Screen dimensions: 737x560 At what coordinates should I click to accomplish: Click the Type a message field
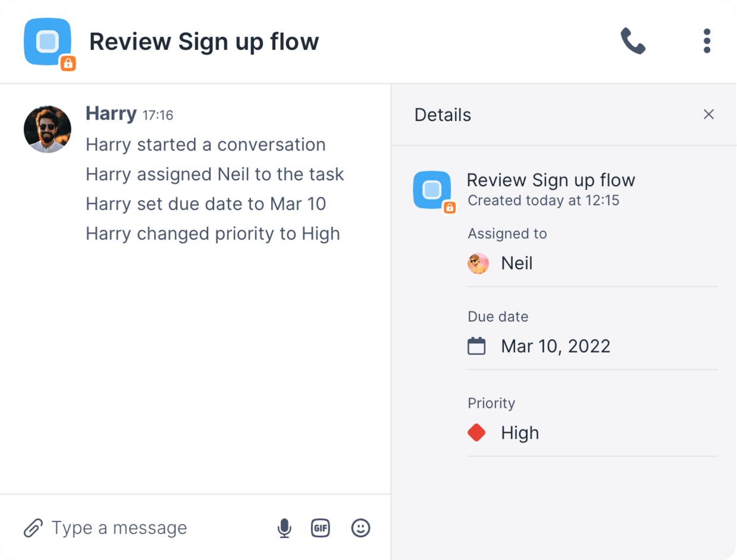(119, 527)
